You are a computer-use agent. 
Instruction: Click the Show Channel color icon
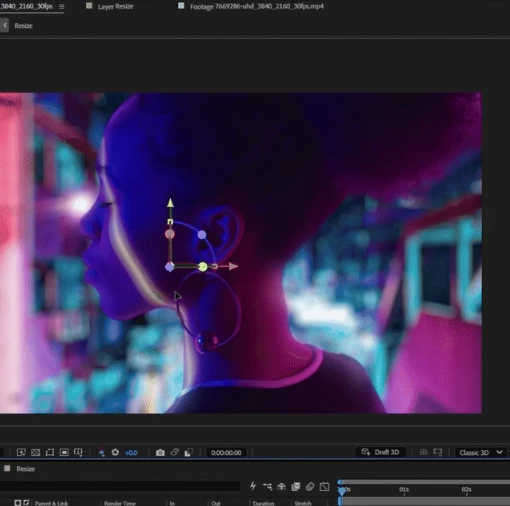[101, 452]
